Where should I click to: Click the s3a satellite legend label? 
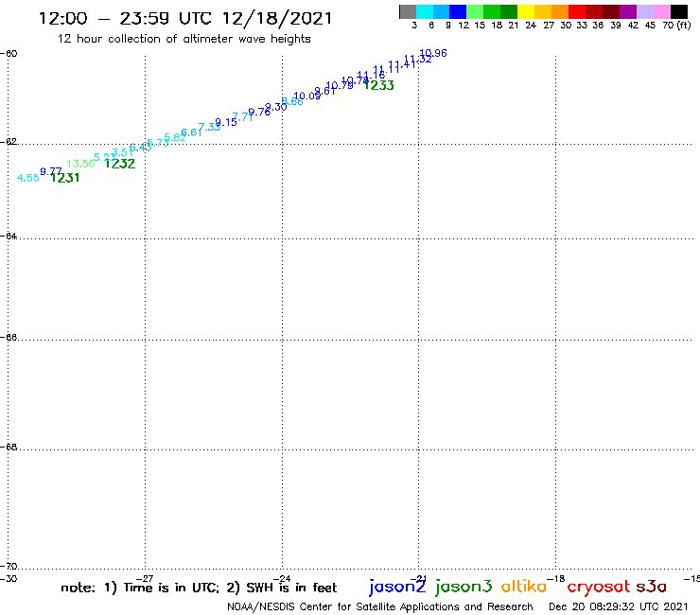(x=652, y=587)
